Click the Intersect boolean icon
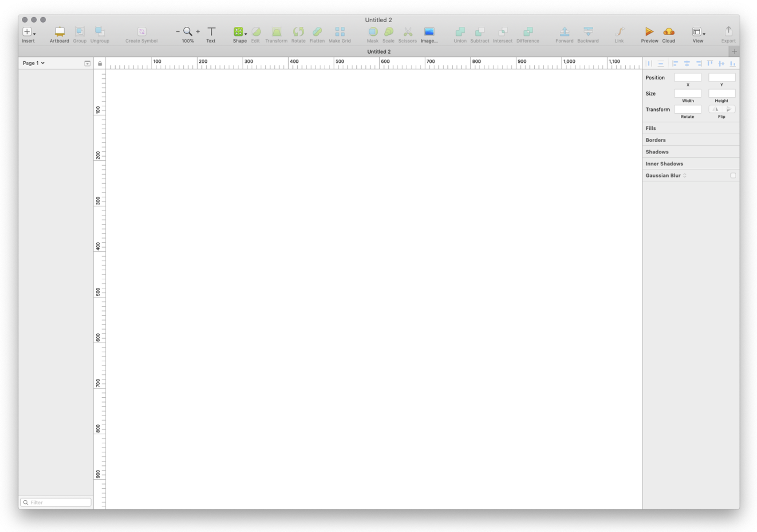The width and height of the screenshot is (757, 532). coord(503,32)
